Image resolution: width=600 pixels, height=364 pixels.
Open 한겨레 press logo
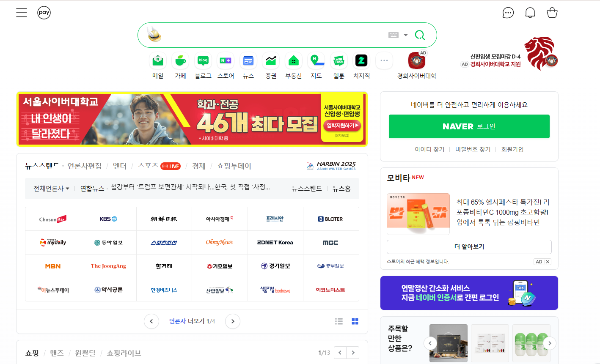pyautogui.click(x=164, y=266)
